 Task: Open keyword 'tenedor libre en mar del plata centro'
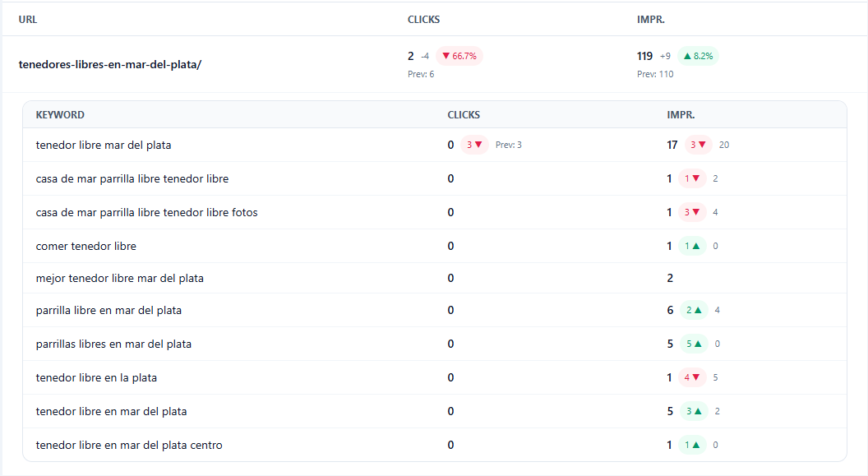[x=129, y=445]
